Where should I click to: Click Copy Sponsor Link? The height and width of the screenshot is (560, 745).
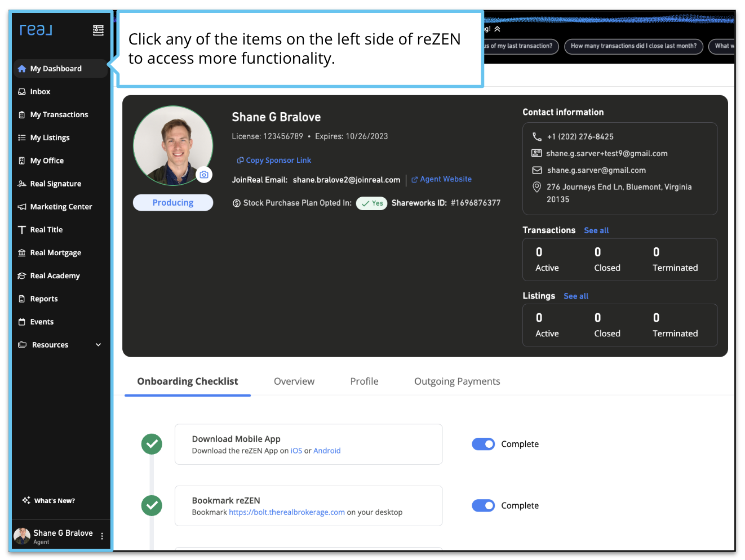click(x=274, y=161)
